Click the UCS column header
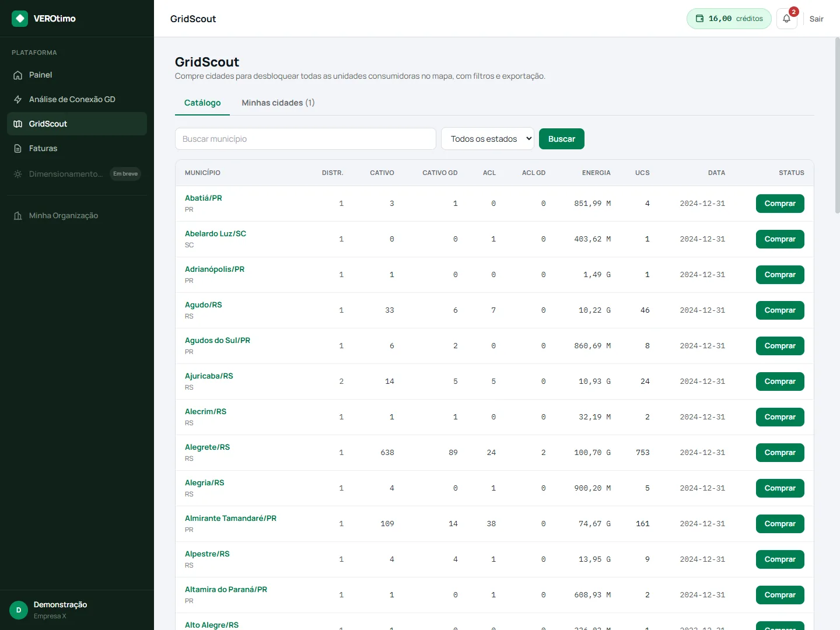Screen dimensions: 840x630 (x=642, y=173)
